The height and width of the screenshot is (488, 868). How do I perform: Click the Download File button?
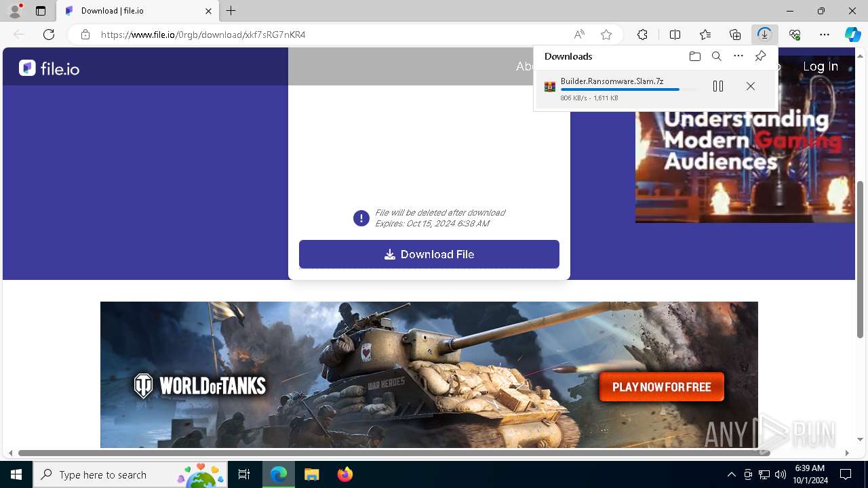pyautogui.click(x=429, y=254)
